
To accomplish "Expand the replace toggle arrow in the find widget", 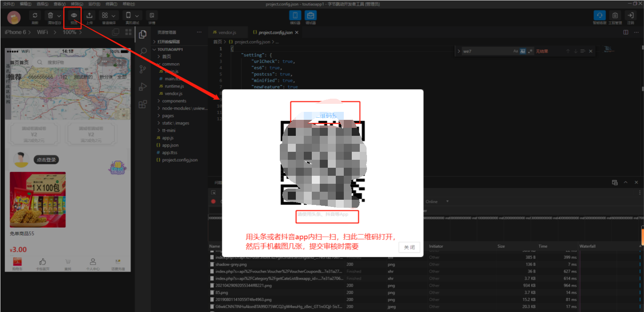I will point(459,51).
